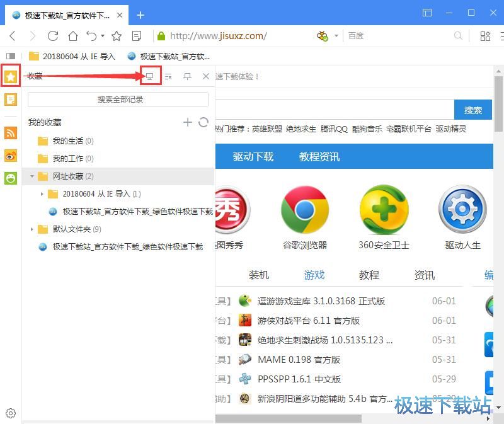This screenshot has height=424, width=504.
Task: Click list view icon in 收藏 panel
Action: [x=168, y=76]
